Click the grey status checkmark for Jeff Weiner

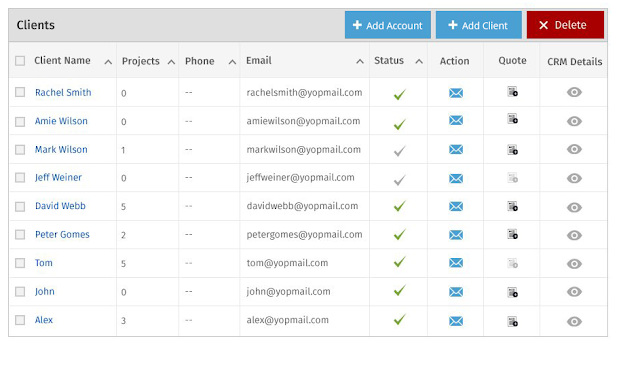400,180
